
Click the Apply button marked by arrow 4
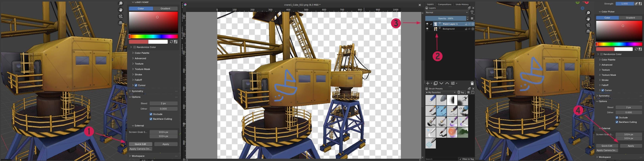click(x=631, y=146)
